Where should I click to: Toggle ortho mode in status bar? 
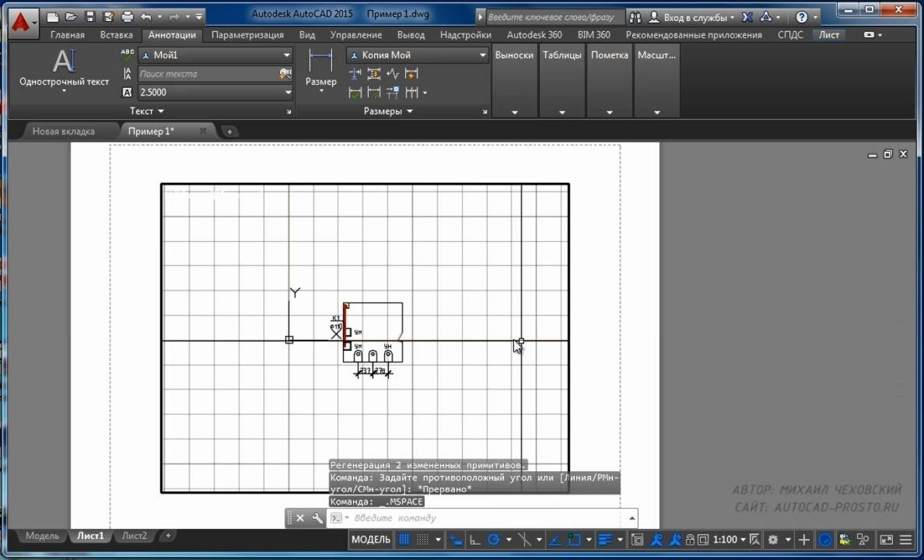(x=474, y=539)
